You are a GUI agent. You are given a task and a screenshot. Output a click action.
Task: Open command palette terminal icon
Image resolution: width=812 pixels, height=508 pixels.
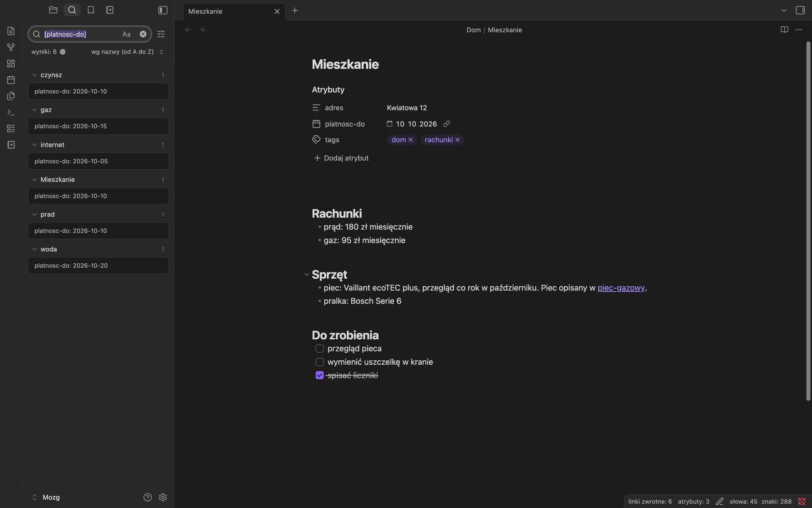11,112
